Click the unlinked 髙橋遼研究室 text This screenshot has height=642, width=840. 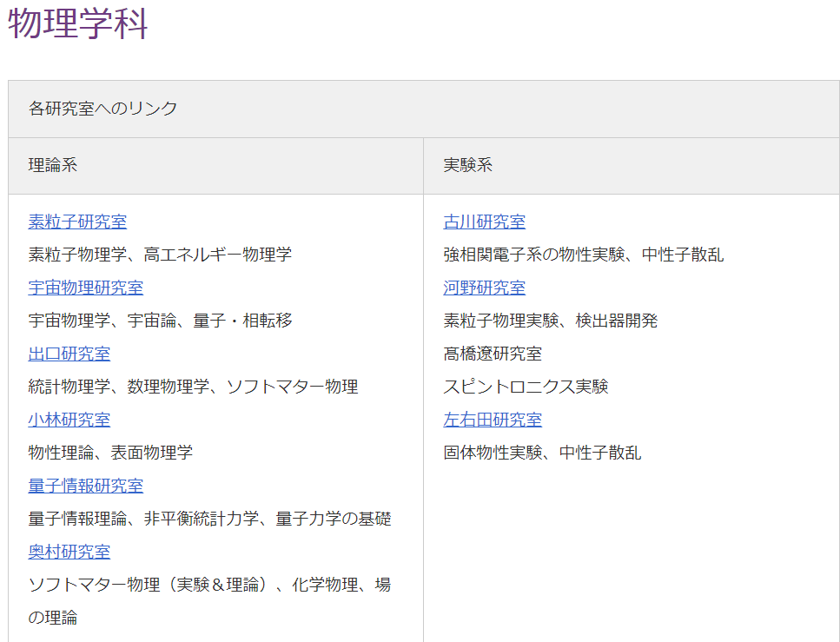(493, 354)
